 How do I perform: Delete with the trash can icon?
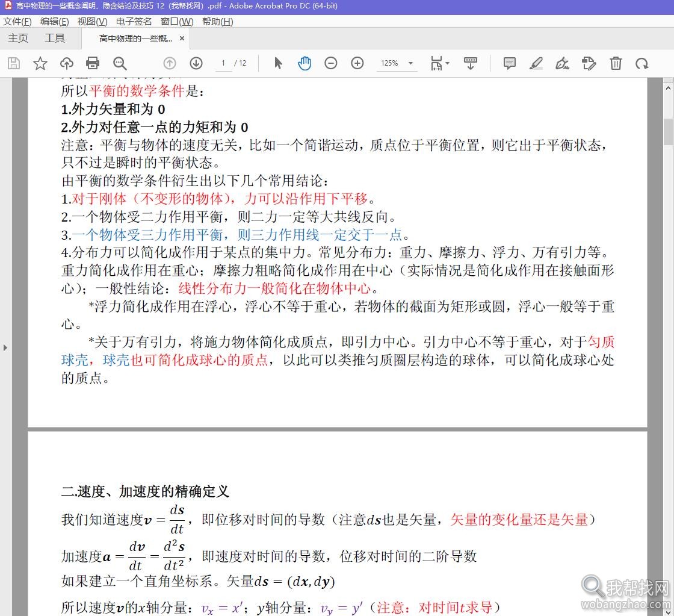616,63
